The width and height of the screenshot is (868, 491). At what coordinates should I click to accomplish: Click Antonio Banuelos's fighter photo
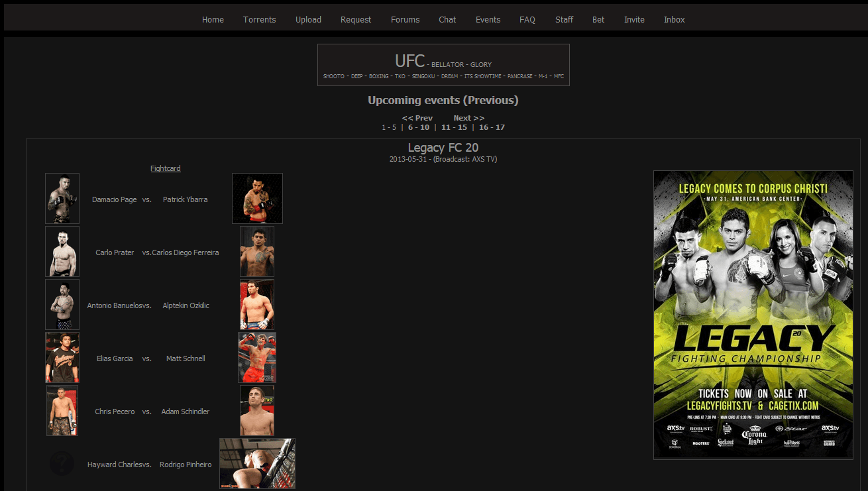pos(62,305)
